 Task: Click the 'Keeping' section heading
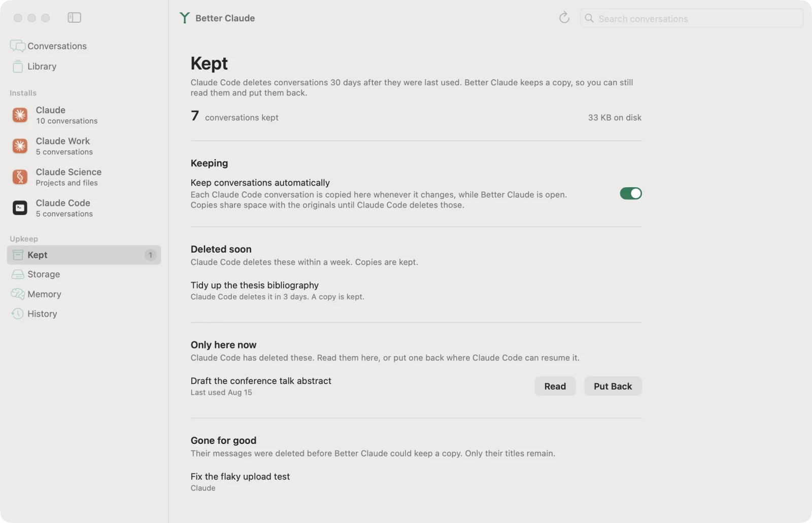(x=209, y=163)
